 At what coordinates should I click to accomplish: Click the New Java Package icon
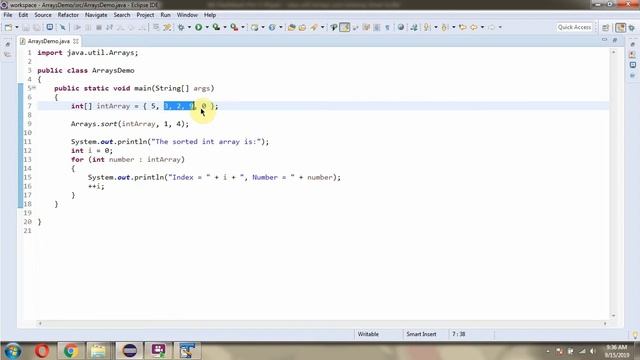254,27
